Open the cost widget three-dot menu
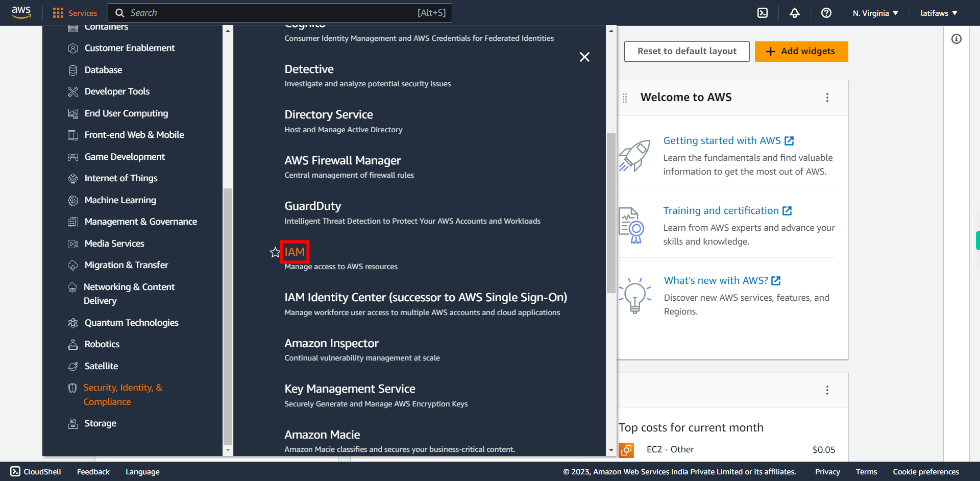Image resolution: width=980 pixels, height=481 pixels. (x=827, y=390)
